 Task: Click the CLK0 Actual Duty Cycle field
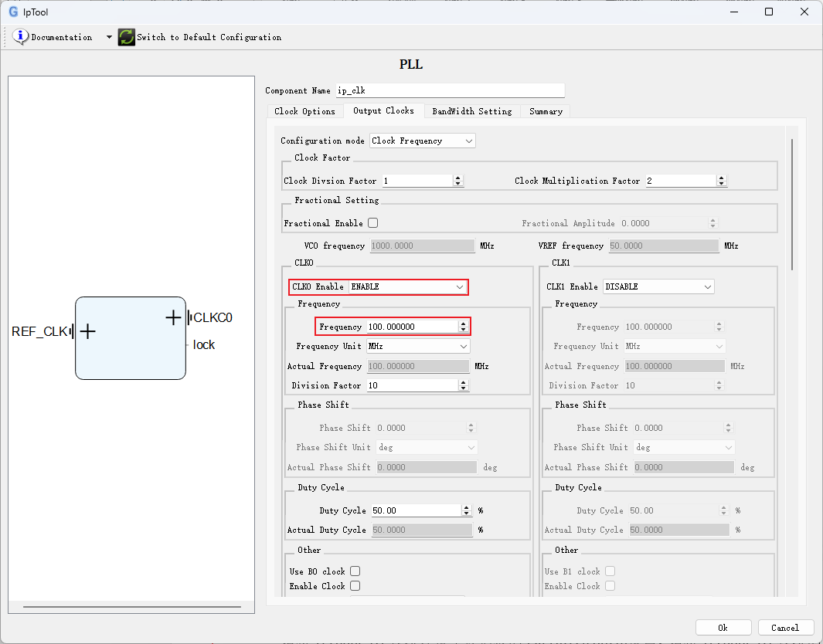pyautogui.click(x=422, y=530)
